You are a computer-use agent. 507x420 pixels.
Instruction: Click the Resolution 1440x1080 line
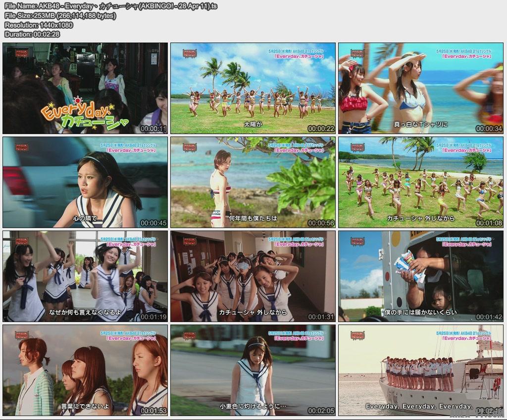(x=39, y=25)
